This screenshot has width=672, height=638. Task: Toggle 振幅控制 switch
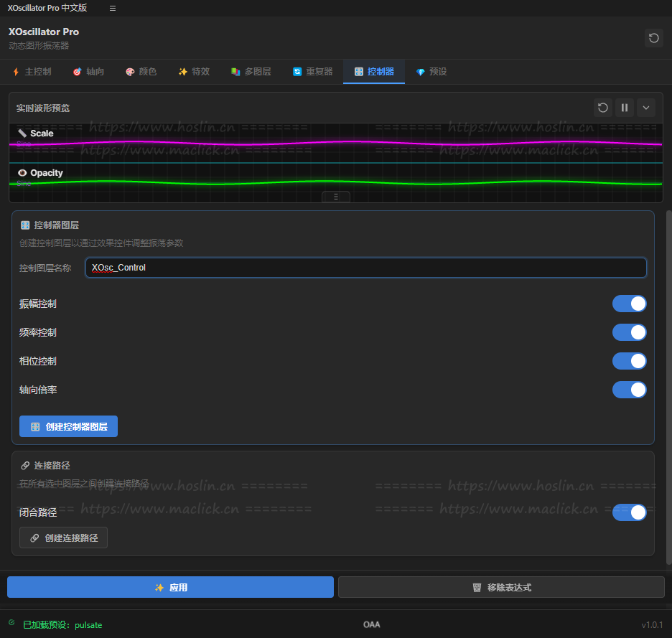pos(629,304)
